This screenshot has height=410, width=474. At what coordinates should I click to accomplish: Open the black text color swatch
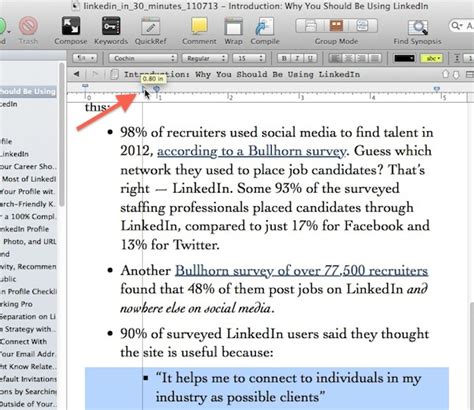click(404, 58)
